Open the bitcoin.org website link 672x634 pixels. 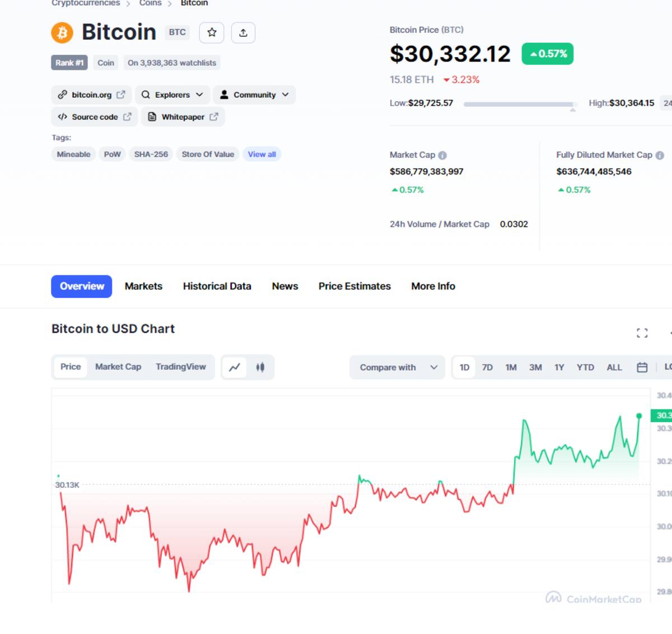click(x=92, y=95)
